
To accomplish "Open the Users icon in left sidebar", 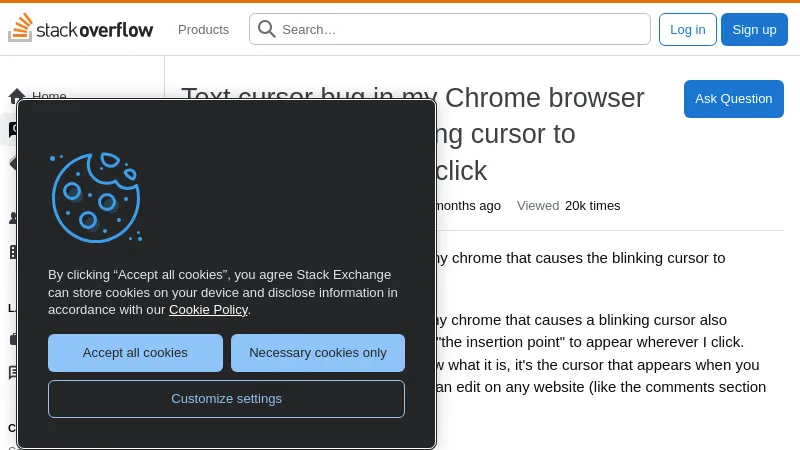I will pos(12,218).
